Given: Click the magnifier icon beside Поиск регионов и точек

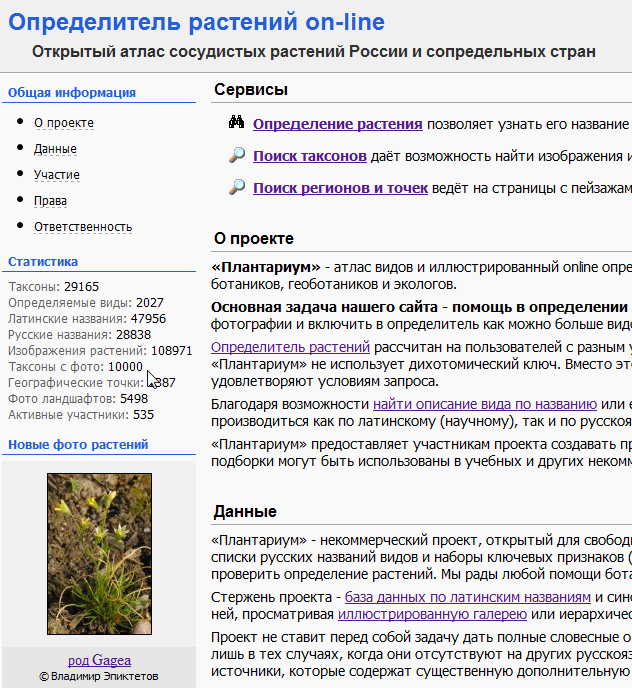Looking at the screenshot, I should point(237,187).
